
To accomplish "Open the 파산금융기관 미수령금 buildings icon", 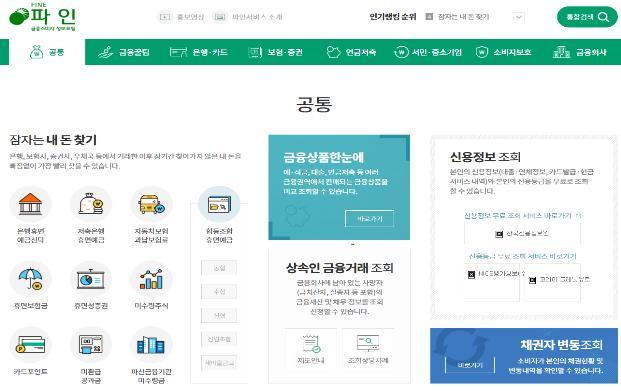I will tap(151, 345).
